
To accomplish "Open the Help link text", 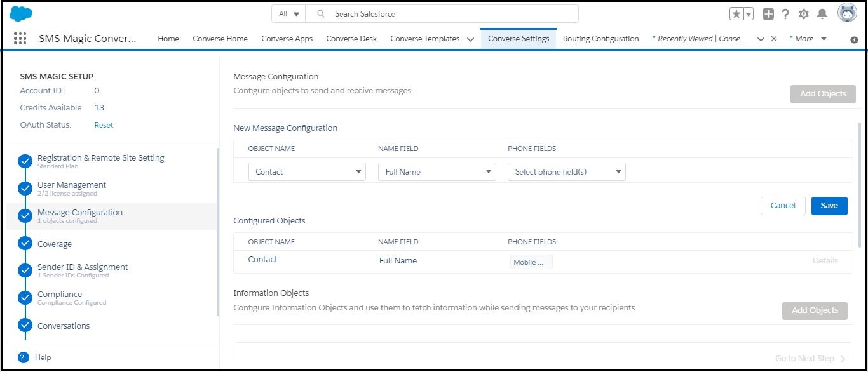I will 43,357.
